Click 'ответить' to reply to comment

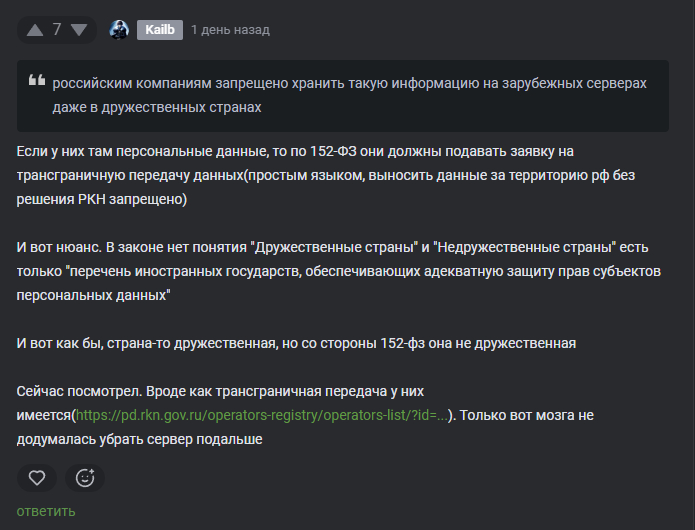point(46,511)
